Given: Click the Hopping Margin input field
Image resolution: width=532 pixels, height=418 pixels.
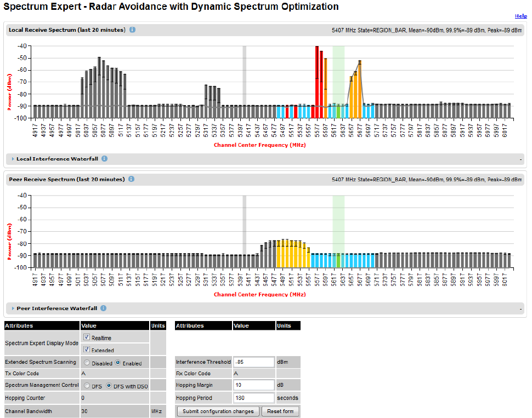Looking at the screenshot, I should pyautogui.click(x=254, y=385).
